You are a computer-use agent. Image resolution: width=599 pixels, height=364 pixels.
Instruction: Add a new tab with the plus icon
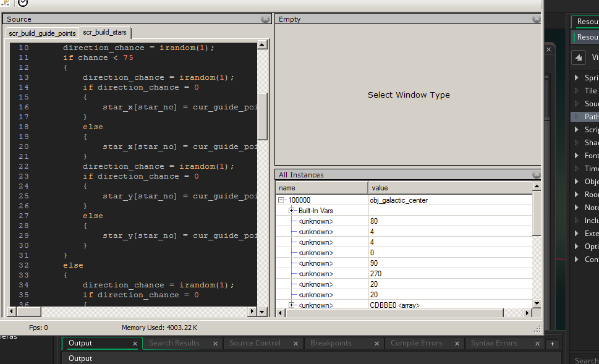click(552, 343)
